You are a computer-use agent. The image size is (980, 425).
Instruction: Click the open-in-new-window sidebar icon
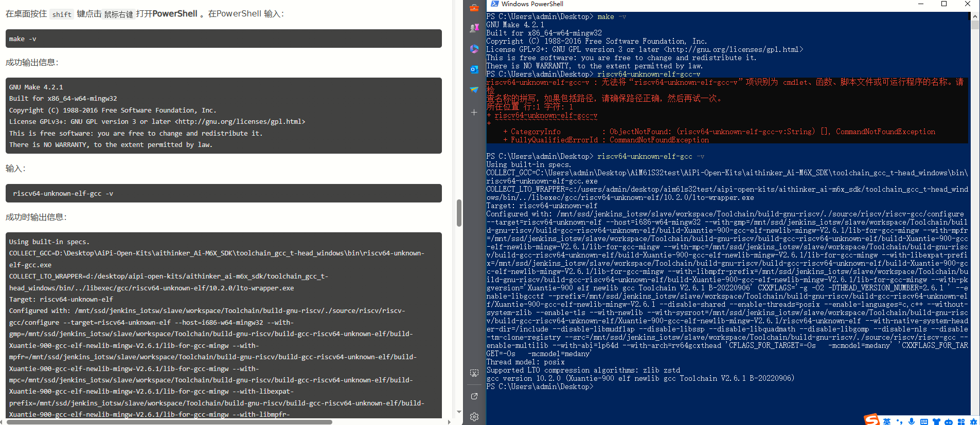coord(474,396)
